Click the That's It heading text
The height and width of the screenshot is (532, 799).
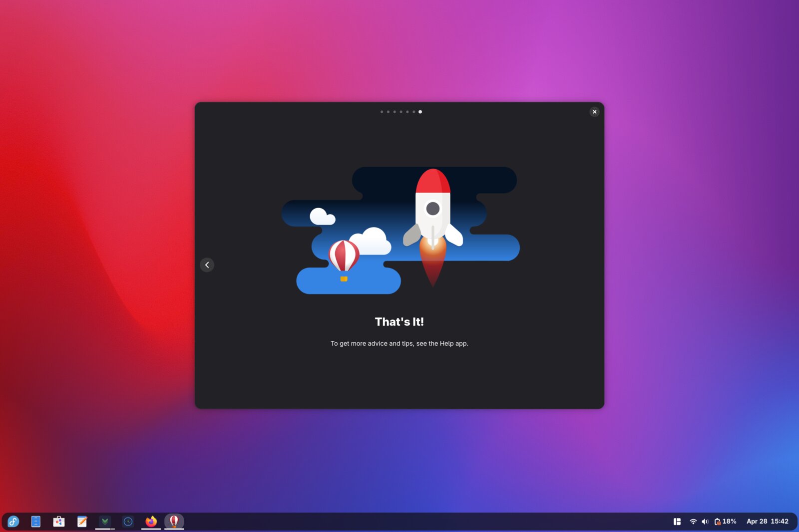point(399,322)
